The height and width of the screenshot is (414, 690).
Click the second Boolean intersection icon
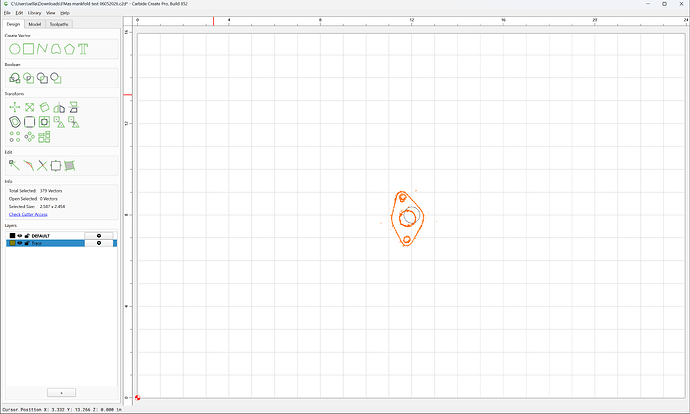(29, 78)
